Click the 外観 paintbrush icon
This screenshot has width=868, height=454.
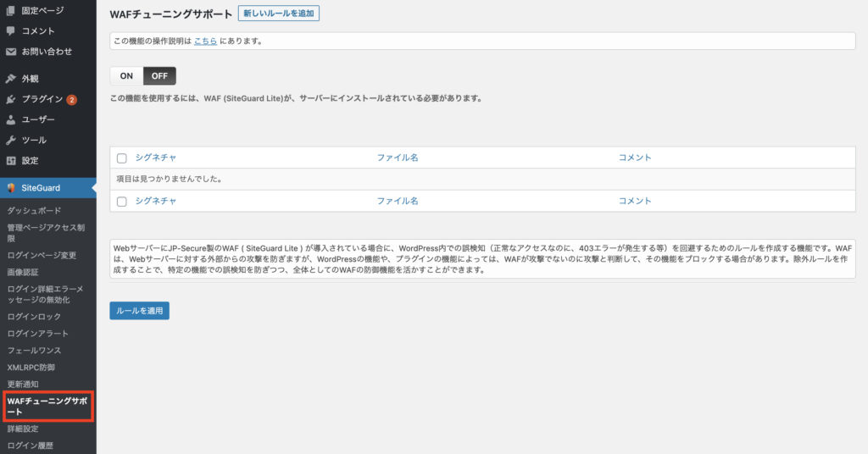tap(10, 79)
